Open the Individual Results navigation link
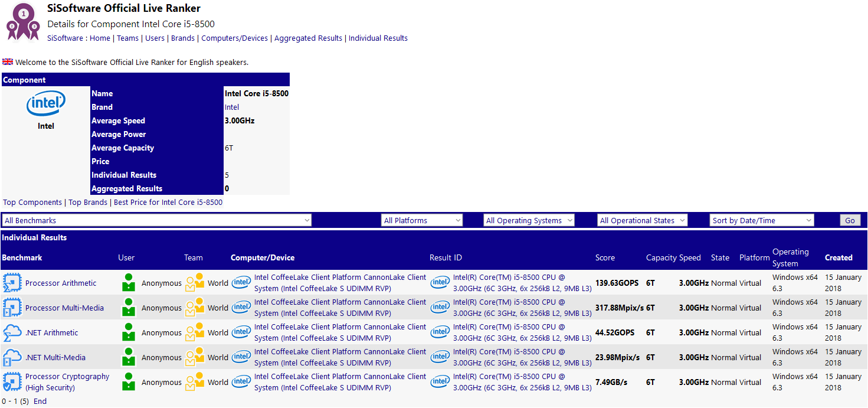 point(378,38)
